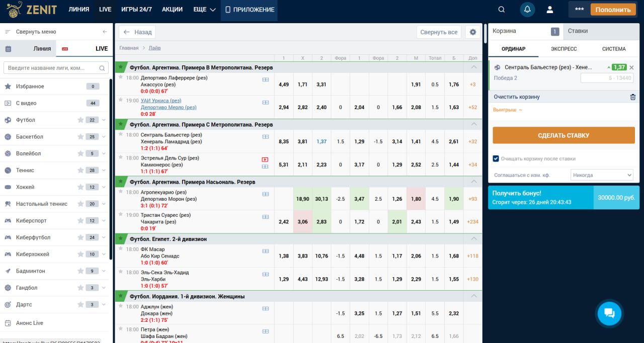
Task: Favorite the Футбол sport with star
Action: point(80,120)
